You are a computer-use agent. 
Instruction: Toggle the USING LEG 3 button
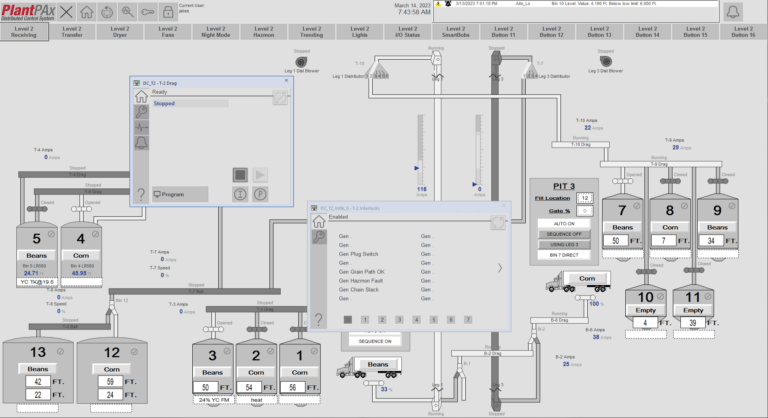pyautogui.click(x=563, y=244)
